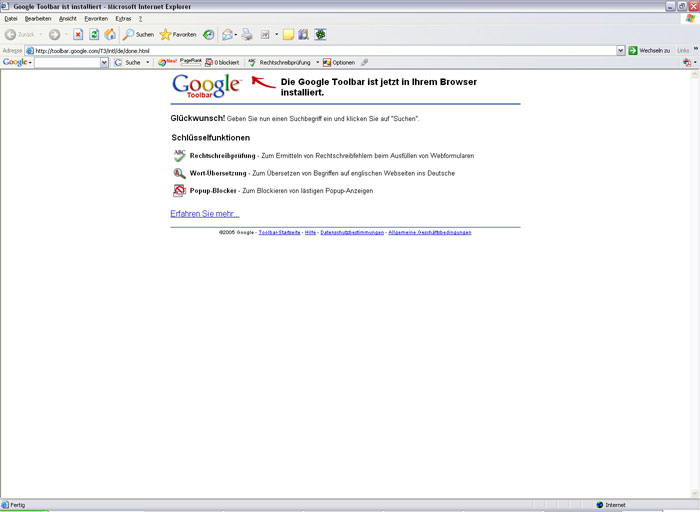Image resolution: width=700 pixels, height=512 pixels.
Task: Click the PageRank indicator
Action: tap(191, 62)
